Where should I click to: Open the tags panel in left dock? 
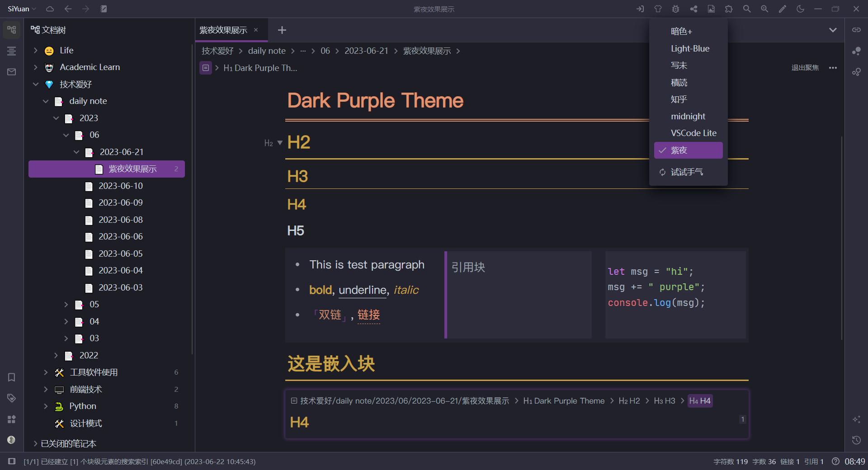coord(12,398)
